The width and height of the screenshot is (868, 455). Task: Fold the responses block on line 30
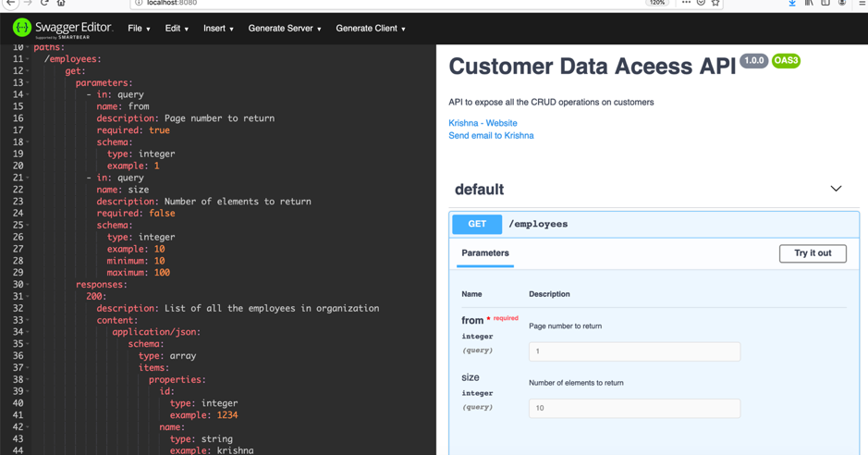pos(28,285)
